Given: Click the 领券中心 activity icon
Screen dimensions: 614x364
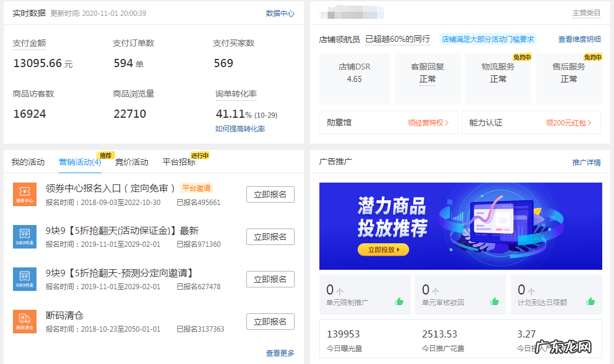Looking at the screenshot, I should (x=24, y=194).
